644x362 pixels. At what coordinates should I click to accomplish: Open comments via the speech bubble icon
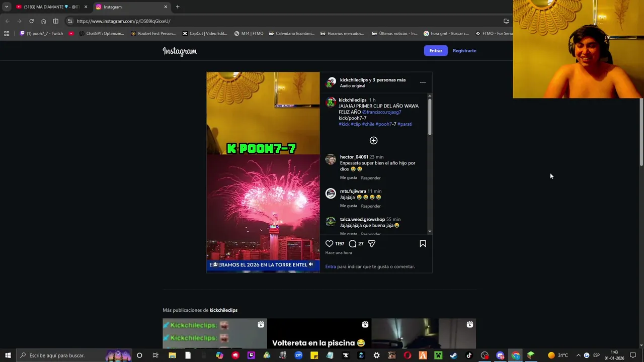point(353,244)
